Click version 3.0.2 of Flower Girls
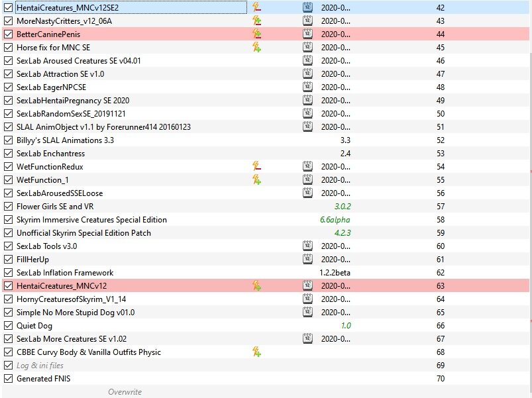Viewport: 532px width, 398px height. click(343, 206)
